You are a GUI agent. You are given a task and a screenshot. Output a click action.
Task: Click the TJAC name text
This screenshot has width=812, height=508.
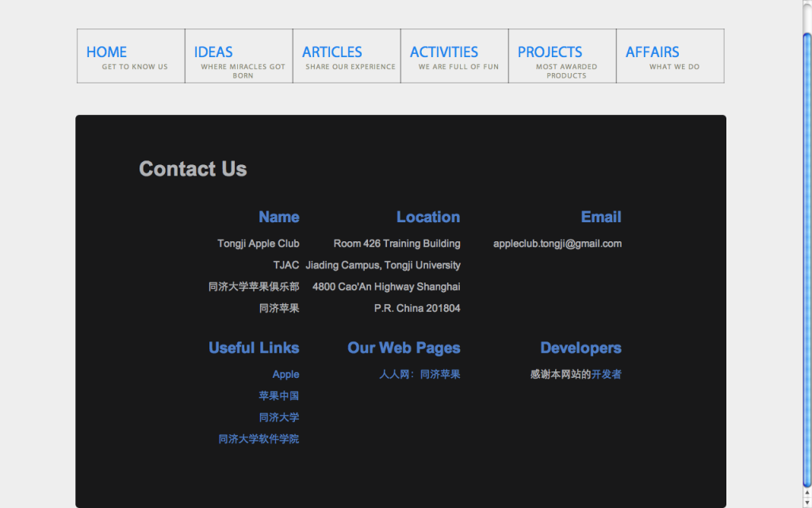pos(286,265)
